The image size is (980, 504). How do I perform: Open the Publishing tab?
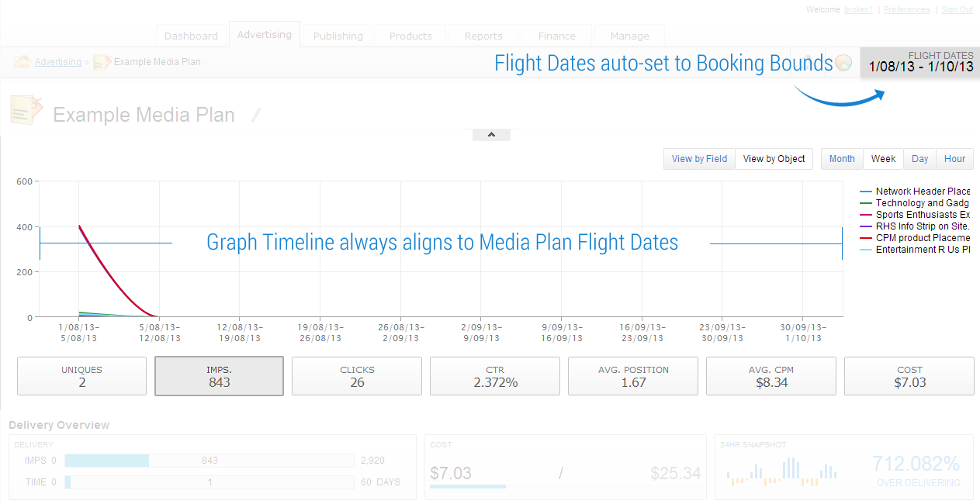[x=338, y=36]
